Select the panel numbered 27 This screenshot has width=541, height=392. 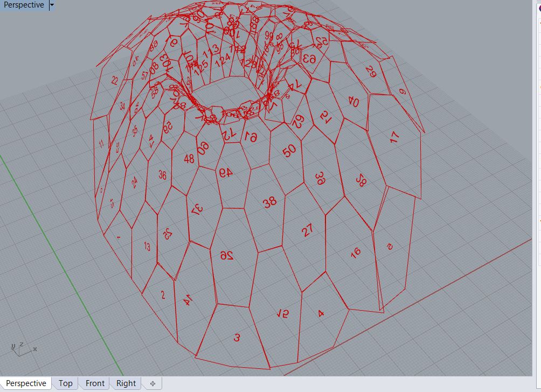pyautogui.click(x=307, y=231)
